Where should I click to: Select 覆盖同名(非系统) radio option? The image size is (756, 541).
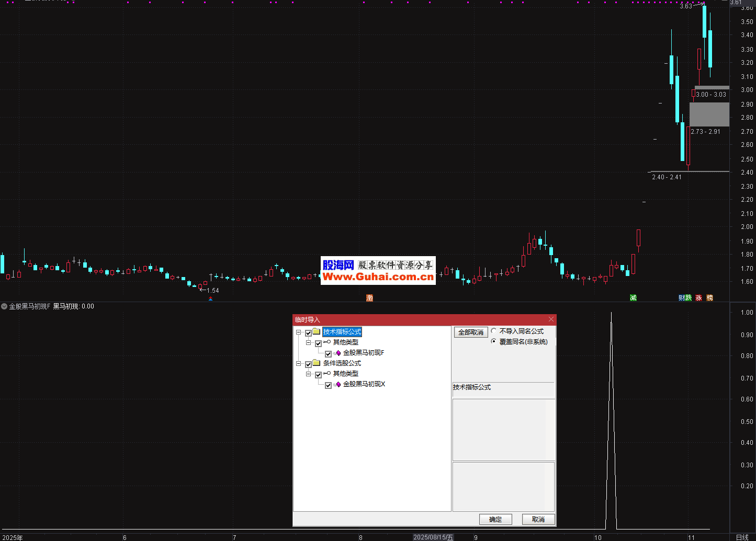[x=494, y=341]
